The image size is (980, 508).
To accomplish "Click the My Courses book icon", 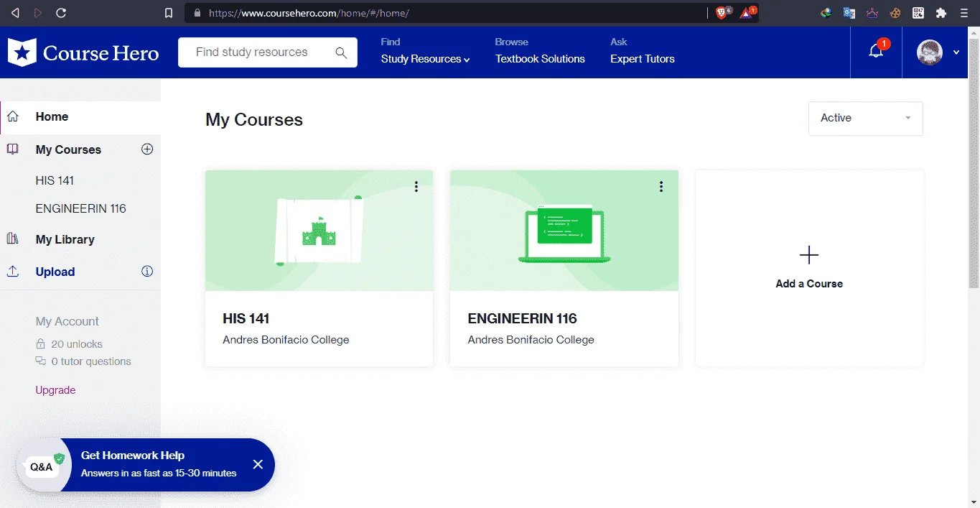I will (x=13, y=149).
